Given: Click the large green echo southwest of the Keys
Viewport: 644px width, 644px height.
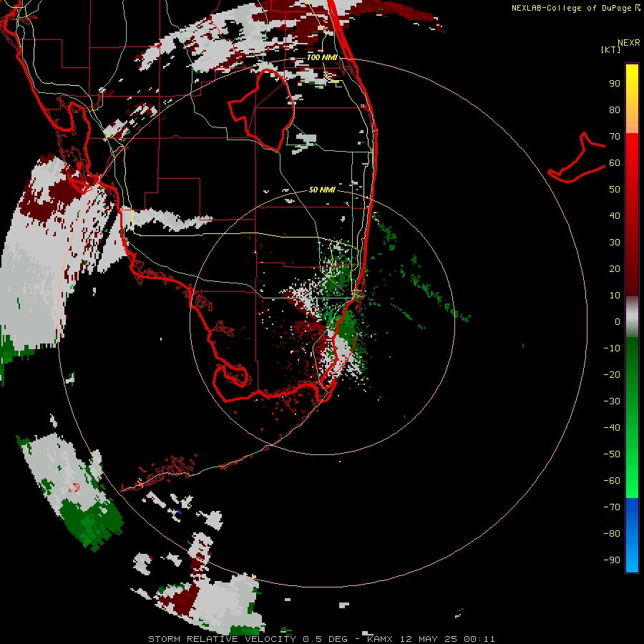Looking at the screenshot, I should coord(93,524).
